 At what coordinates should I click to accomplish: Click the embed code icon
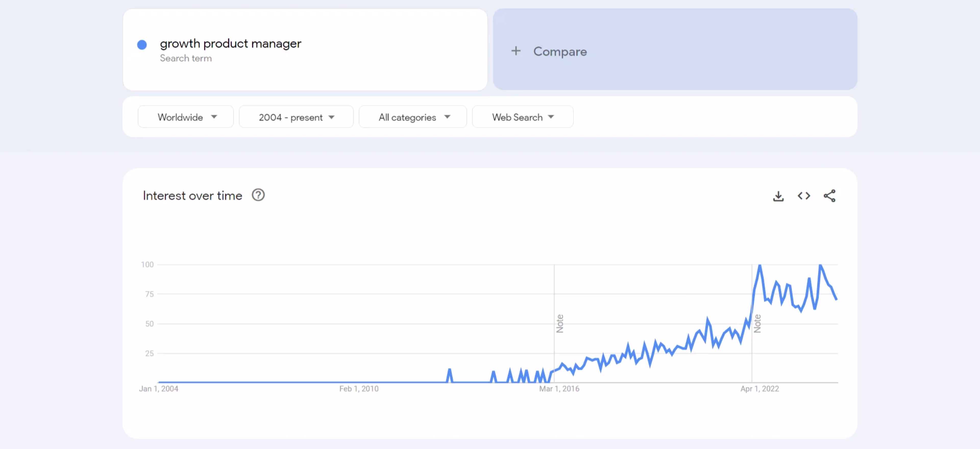point(803,196)
